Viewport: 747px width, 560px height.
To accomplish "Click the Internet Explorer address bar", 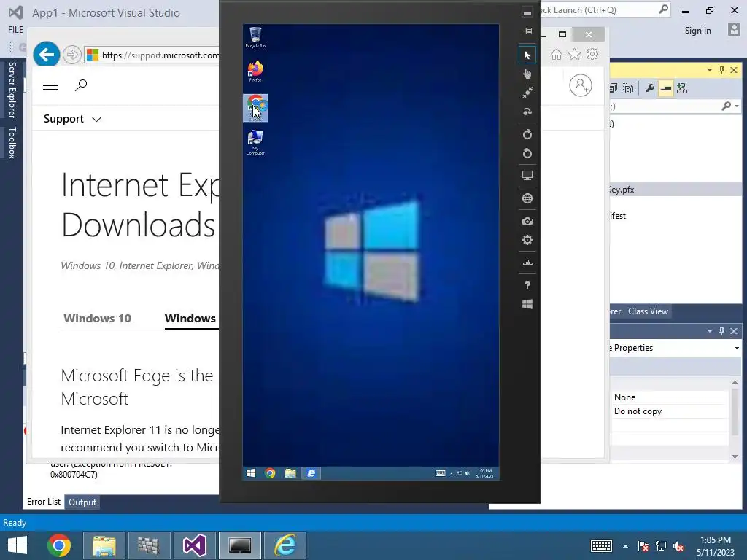I will coord(152,55).
